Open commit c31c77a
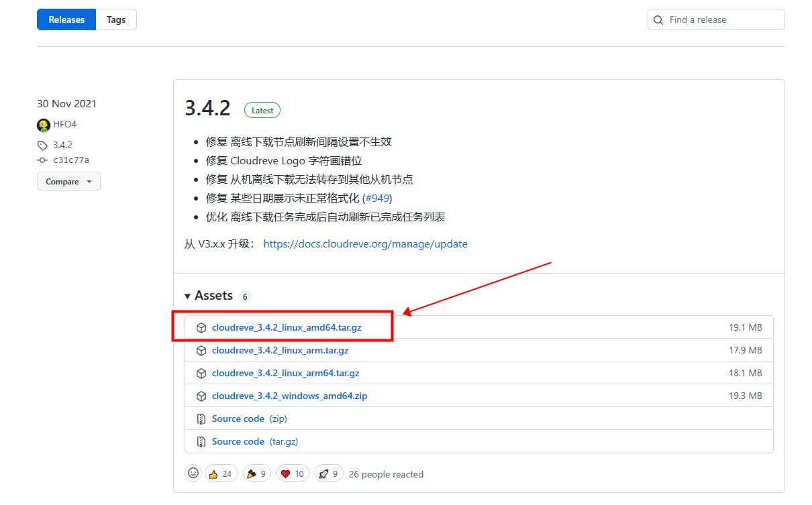812x505 pixels. coord(70,160)
